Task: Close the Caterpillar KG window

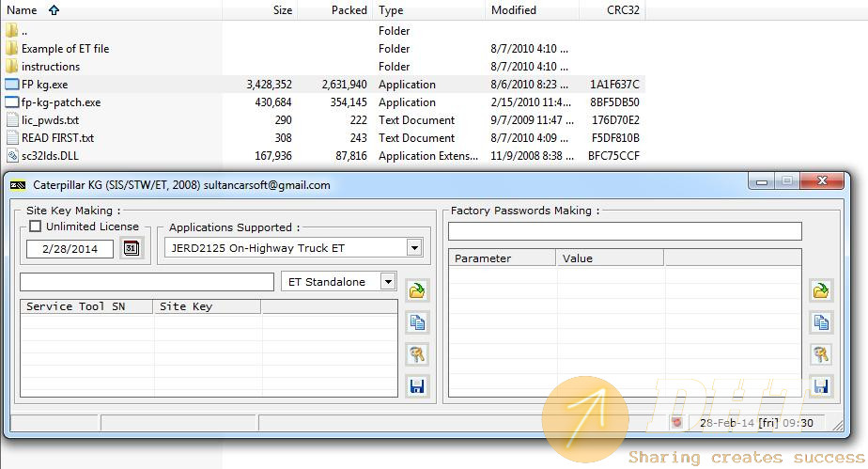Action: [x=822, y=181]
